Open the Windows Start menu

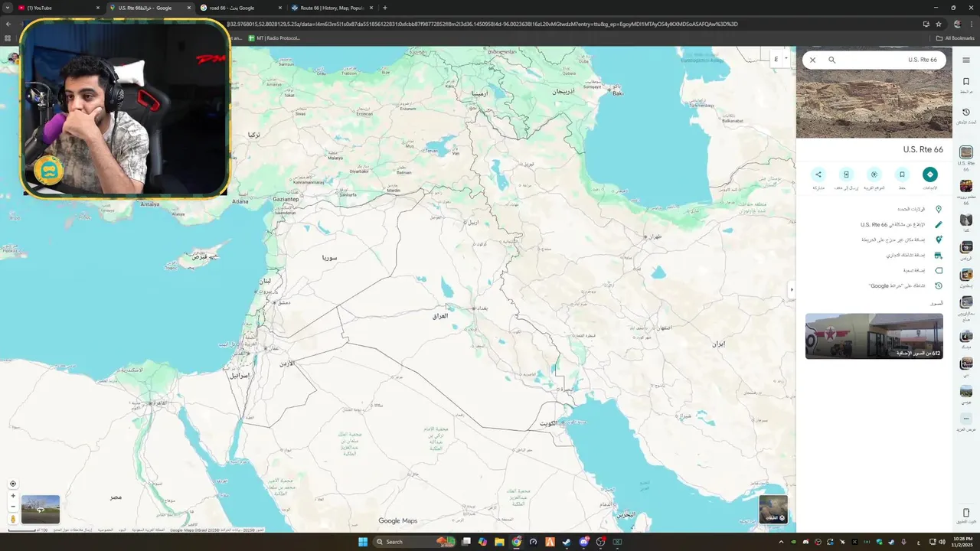click(x=363, y=542)
